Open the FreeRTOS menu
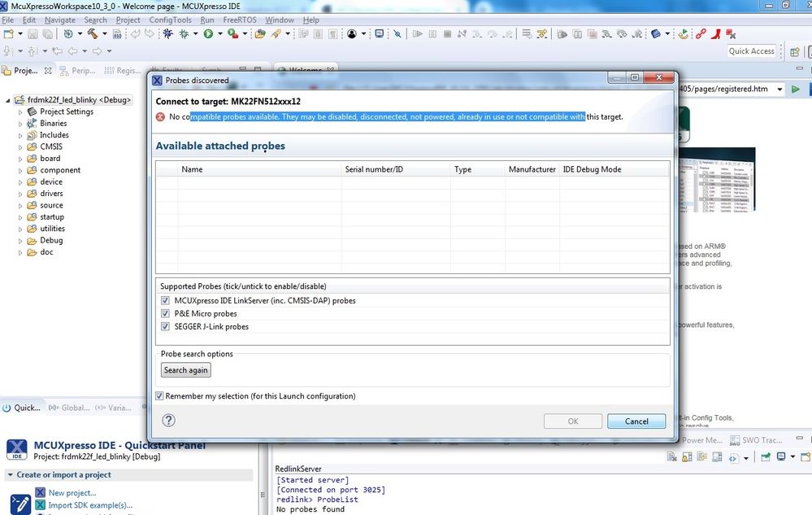 point(240,20)
